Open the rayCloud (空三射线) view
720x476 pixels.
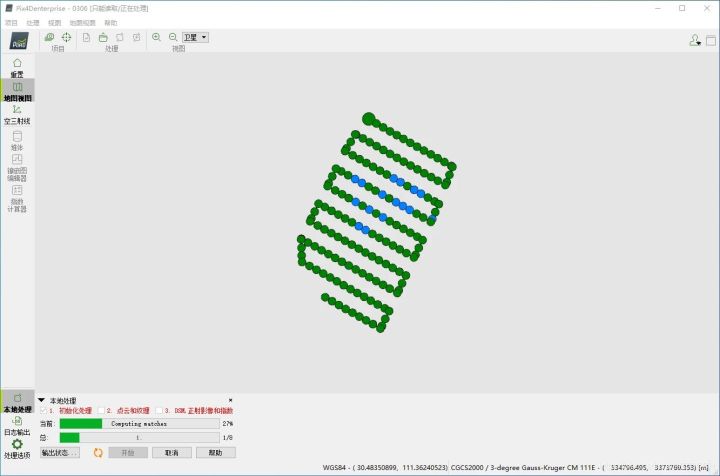pyautogui.click(x=17, y=115)
